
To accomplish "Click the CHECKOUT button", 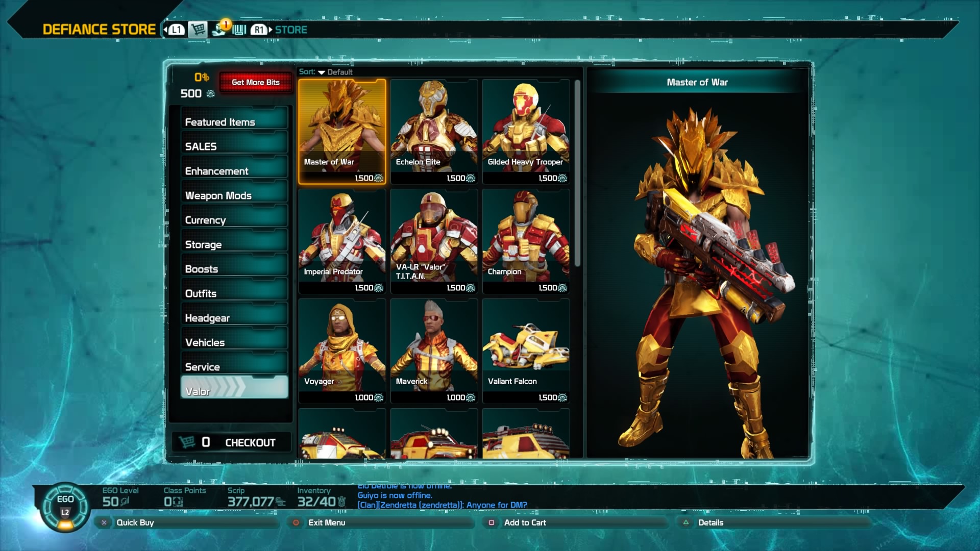I will 250,442.
